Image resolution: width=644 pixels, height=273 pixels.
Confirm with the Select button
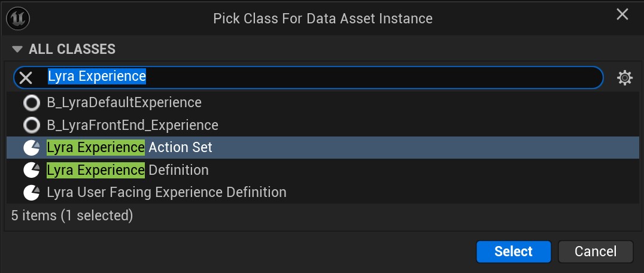[514, 251]
